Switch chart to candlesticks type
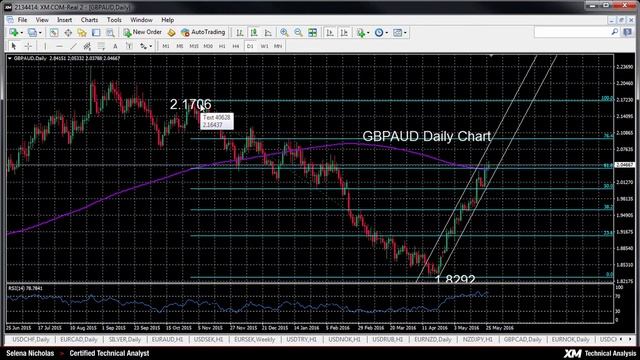 pyautogui.click(x=254, y=32)
